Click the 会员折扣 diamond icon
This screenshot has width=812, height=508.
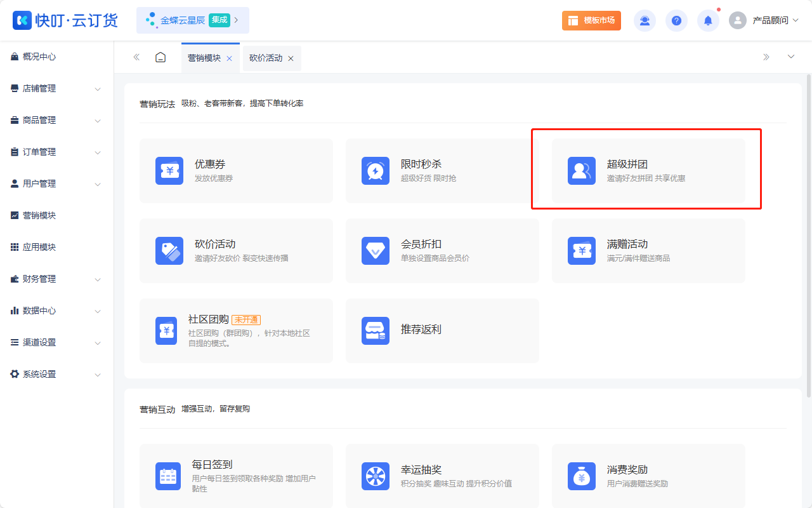376,251
